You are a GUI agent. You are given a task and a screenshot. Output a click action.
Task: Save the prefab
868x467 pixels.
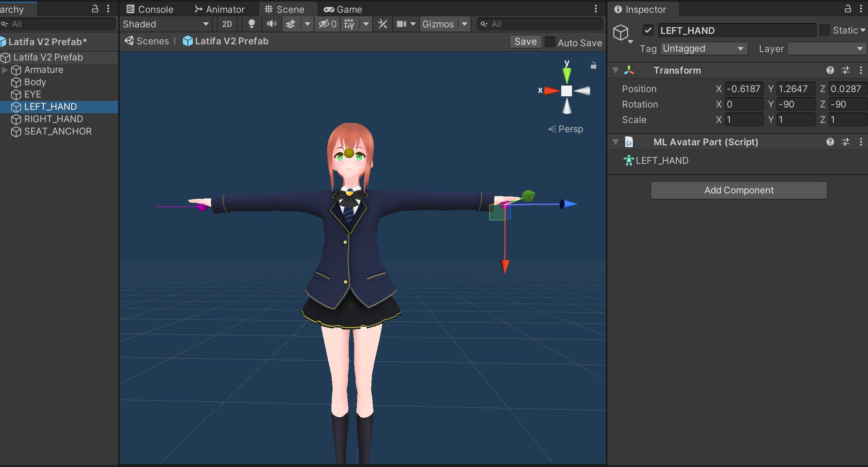click(525, 42)
